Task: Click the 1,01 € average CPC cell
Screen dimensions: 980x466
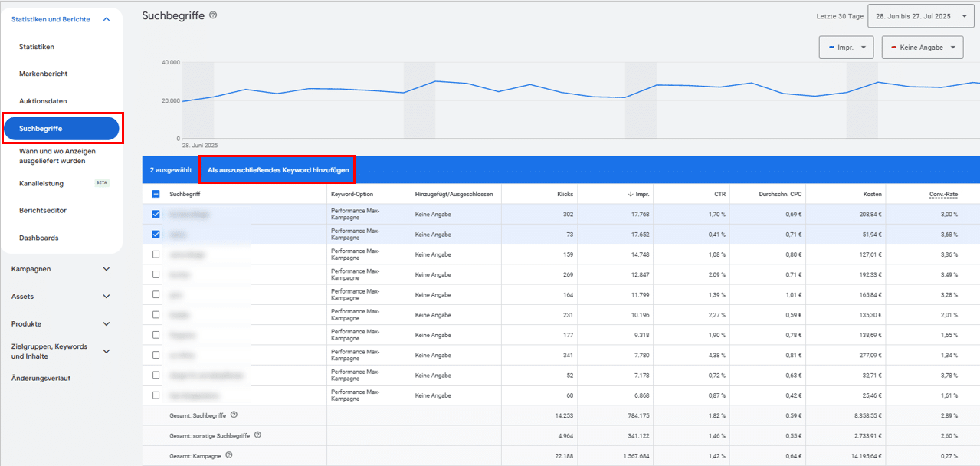Action: click(x=794, y=294)
